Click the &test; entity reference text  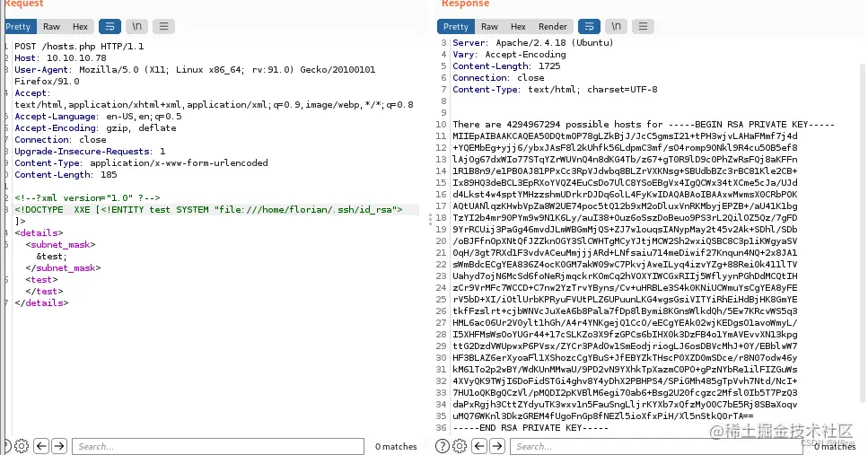pos(51,257)
